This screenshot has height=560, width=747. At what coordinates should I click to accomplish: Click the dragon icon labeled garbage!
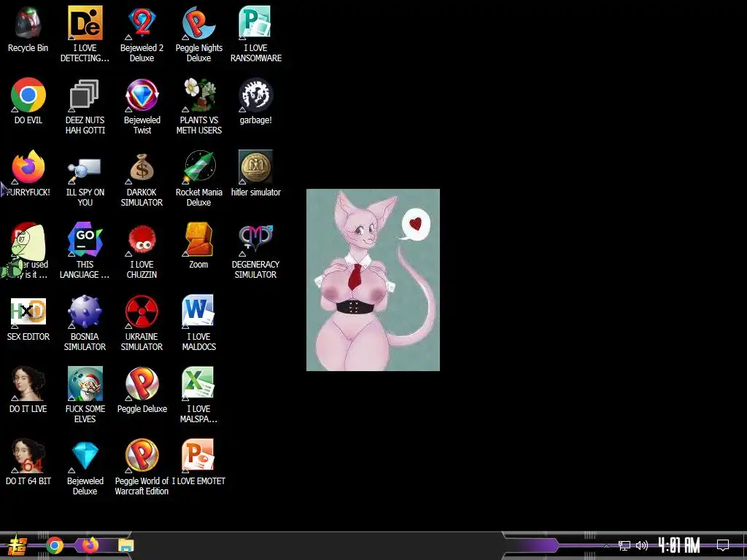pyautogui.click(x=255, y=96)
